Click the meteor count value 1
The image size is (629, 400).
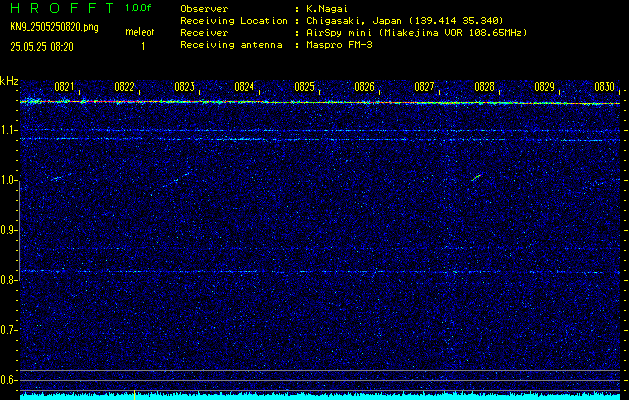143,47
